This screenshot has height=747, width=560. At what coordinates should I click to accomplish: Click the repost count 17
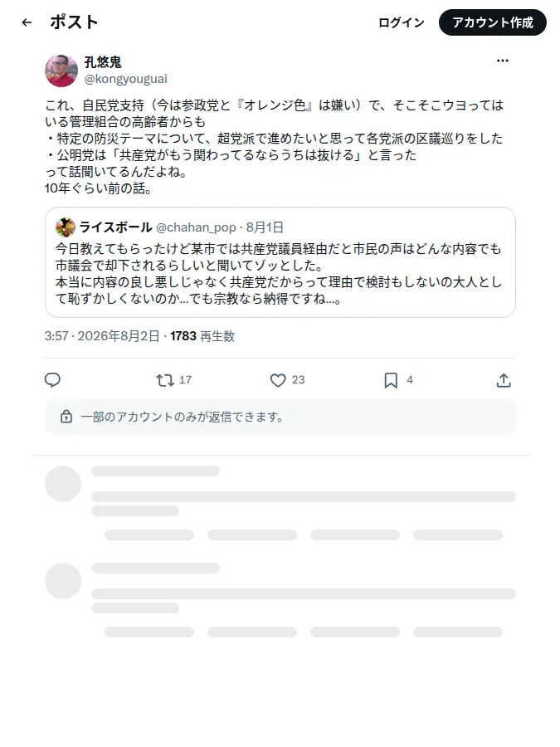point(185,380)
